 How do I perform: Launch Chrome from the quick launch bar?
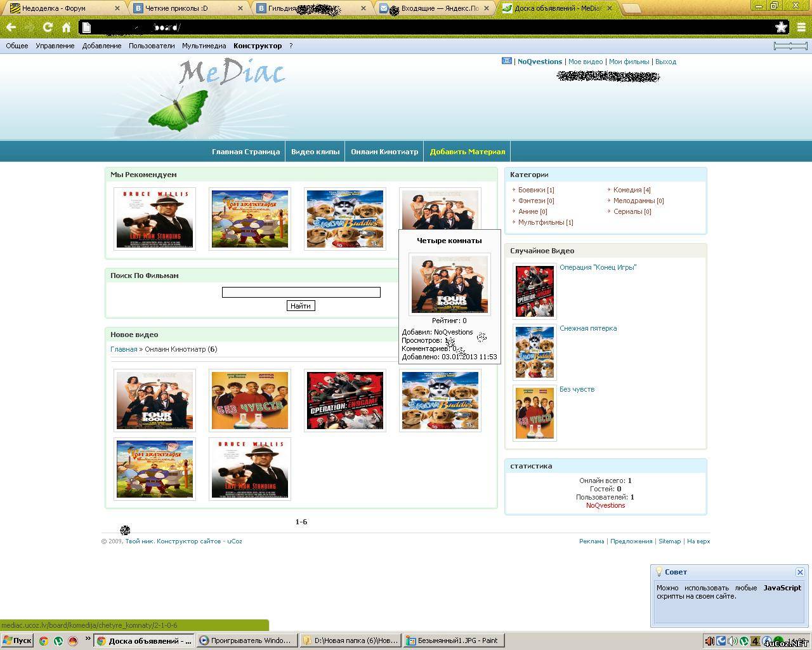coord(43,641)
